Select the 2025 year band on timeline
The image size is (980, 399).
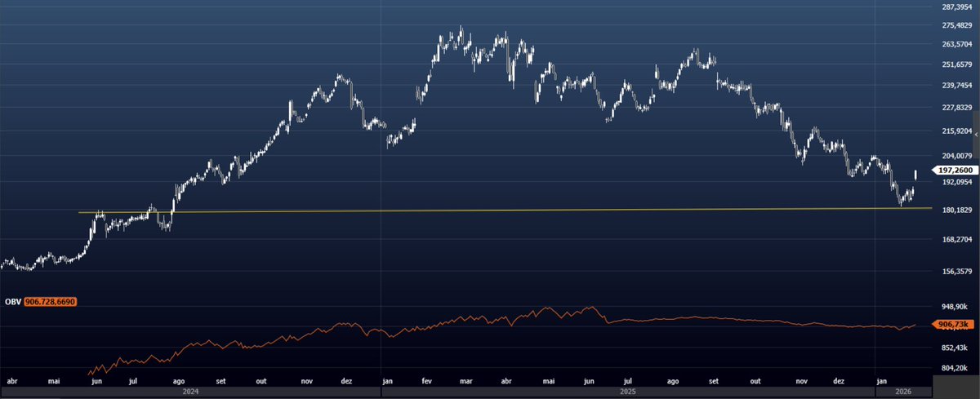[x=627, y=392]
